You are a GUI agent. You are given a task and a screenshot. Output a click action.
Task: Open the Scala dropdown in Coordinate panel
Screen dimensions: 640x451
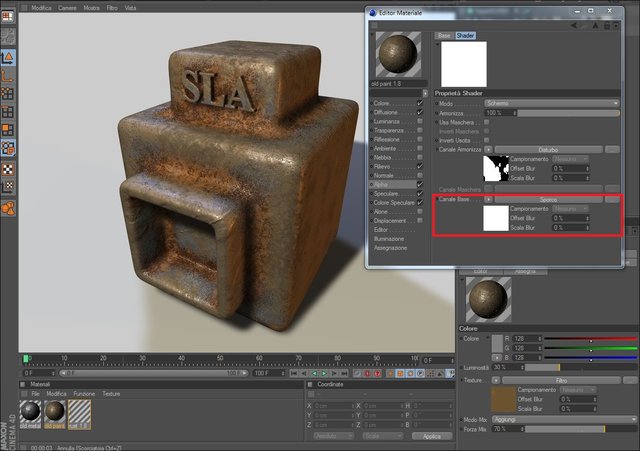point(382,436)
